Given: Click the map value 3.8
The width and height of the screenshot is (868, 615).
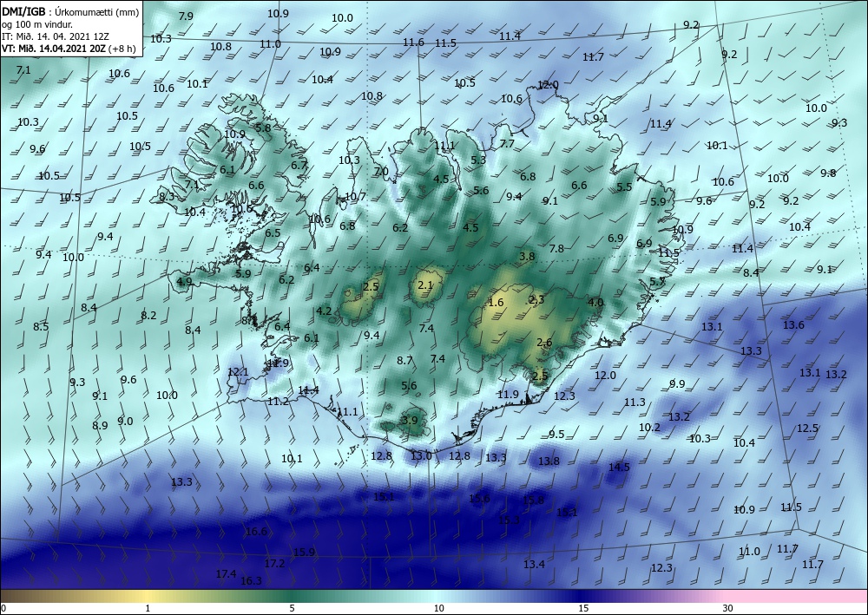Looking at the screenshot, I should 527,257.
